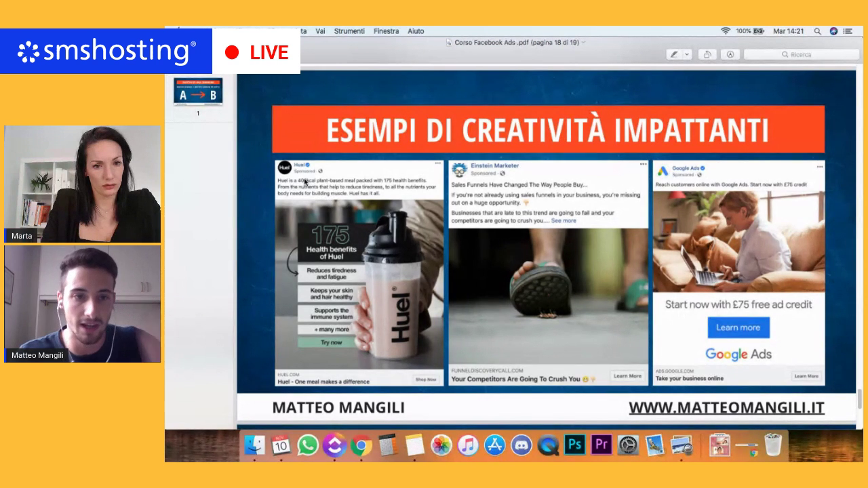This screenshot has width=868, height=488.
Task: Open the Finestra menu
Action: click(x=386, y=31)
